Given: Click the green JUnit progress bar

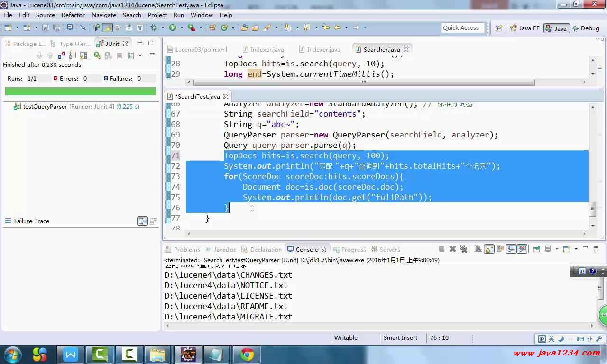Looking at the screenshot, I should pyautogui.click(x=81, y=91).
